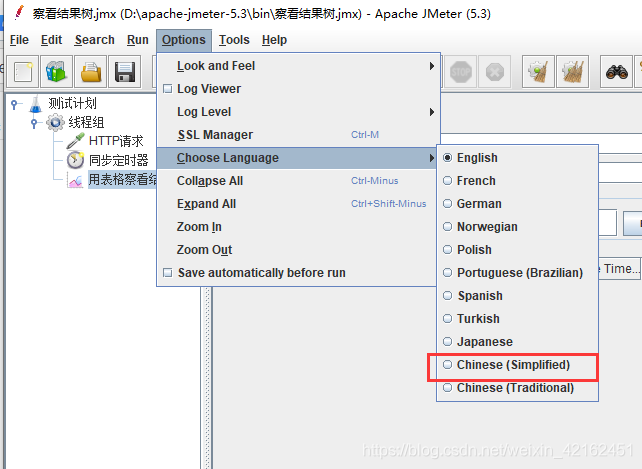
Task: Select the 线程组 tree item
Action: pyautogui.click(x=86, y=122)
